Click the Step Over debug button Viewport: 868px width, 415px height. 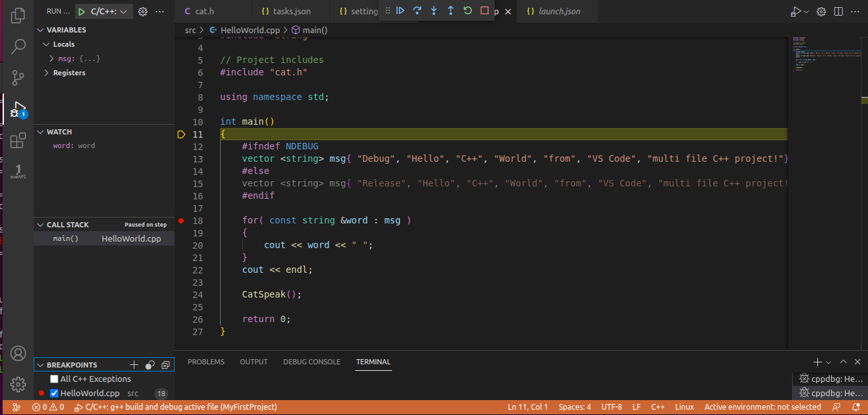click(x=417, y=11)
